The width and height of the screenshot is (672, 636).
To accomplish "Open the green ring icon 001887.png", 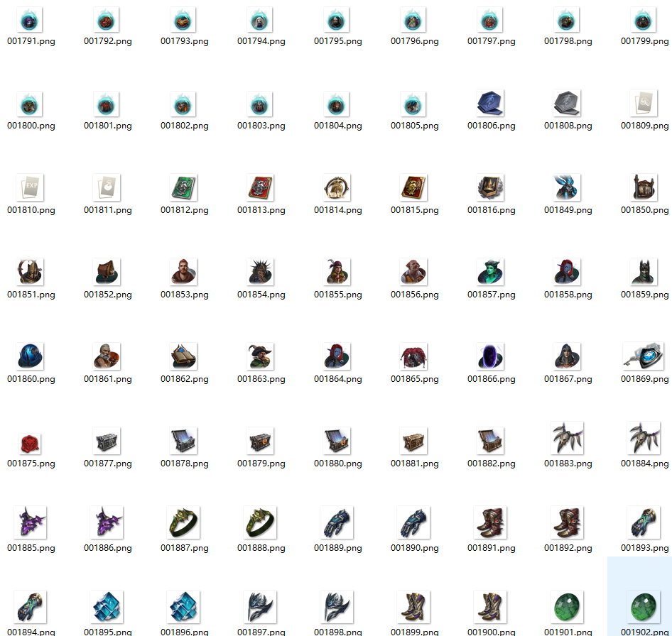I will click(x=183, y=525).
